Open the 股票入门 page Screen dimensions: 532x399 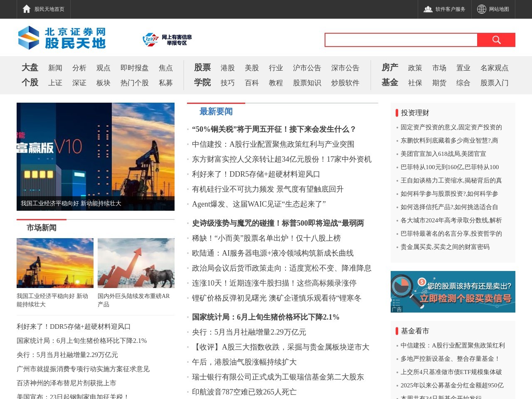coord(495,83)
